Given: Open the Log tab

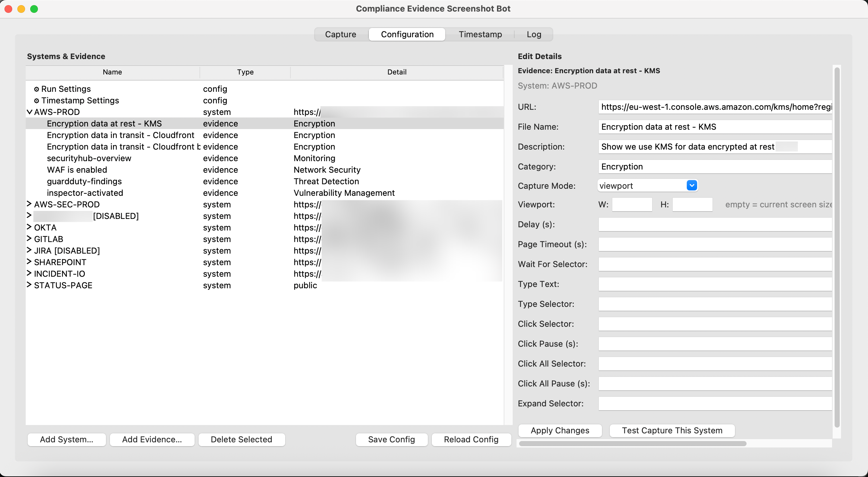Looking at the screenshot, I should (533, 34).
